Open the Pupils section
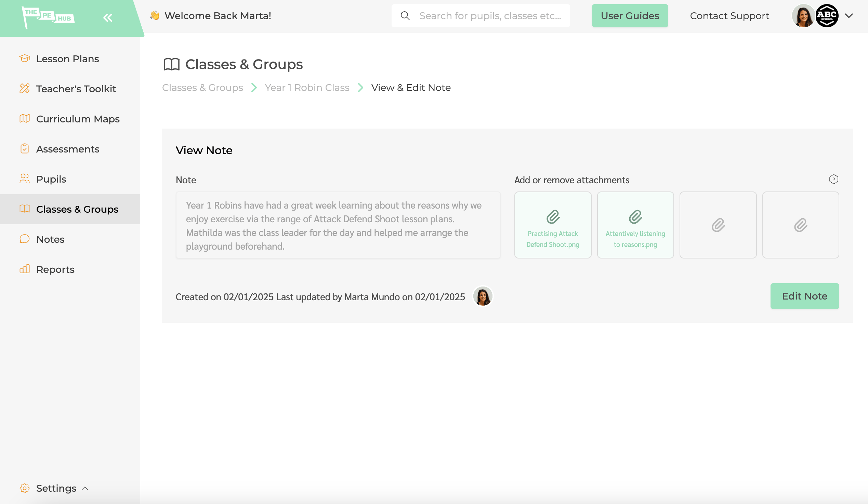This screenshot has height=504, width=868. click(51, 179)
